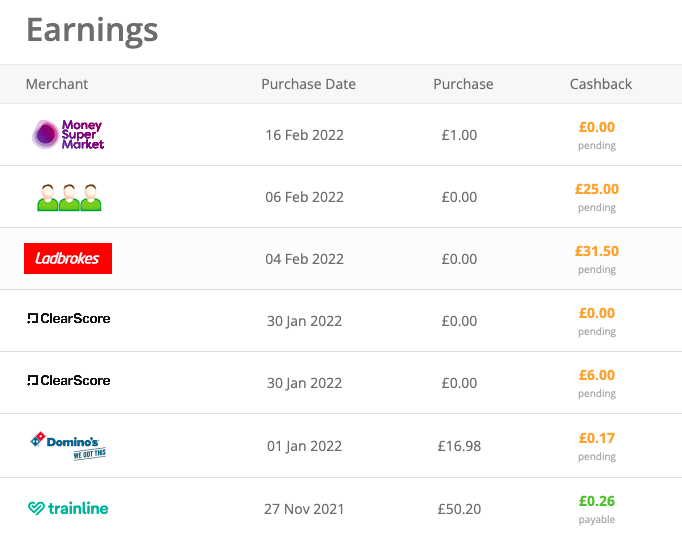Image resolution: width=682 pixels, height=538 pixels.
Task: Click the £6.00 pending ClearScore cashback
Action: point(597,375)
